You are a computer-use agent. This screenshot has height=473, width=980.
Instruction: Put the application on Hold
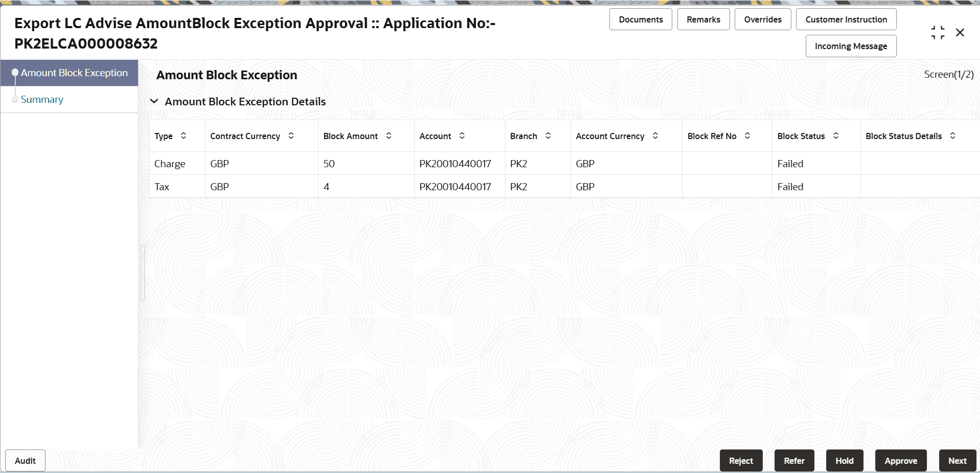point(845,461)
